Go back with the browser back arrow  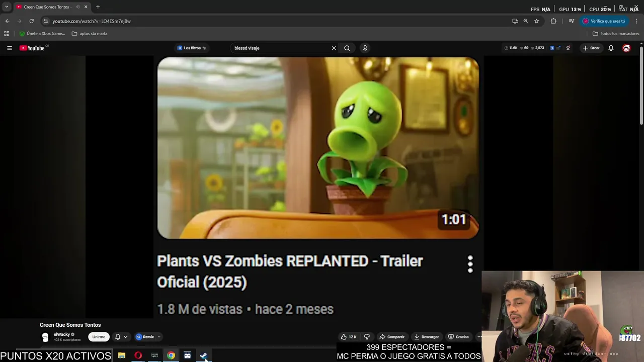[x=7, y=21]
